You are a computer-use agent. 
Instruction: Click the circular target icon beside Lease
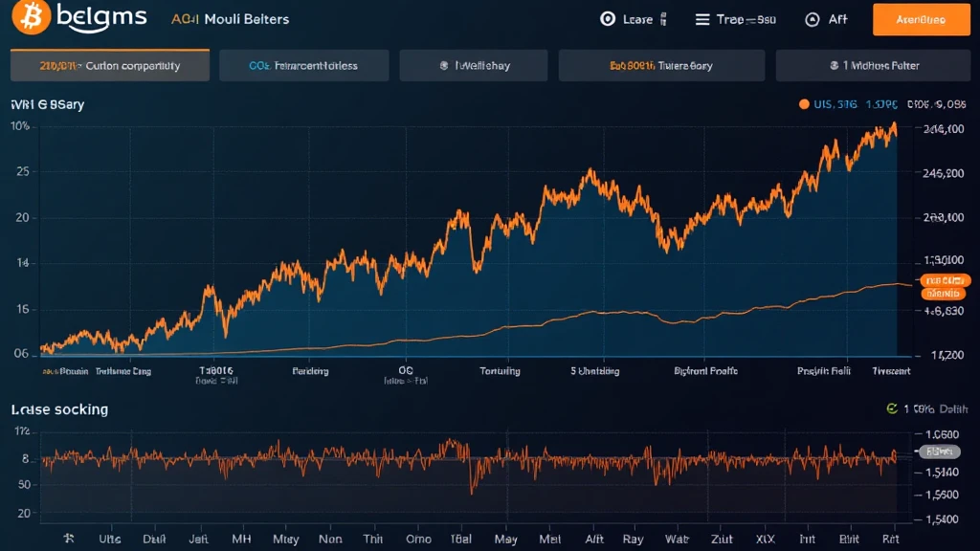tap(607, 19)
